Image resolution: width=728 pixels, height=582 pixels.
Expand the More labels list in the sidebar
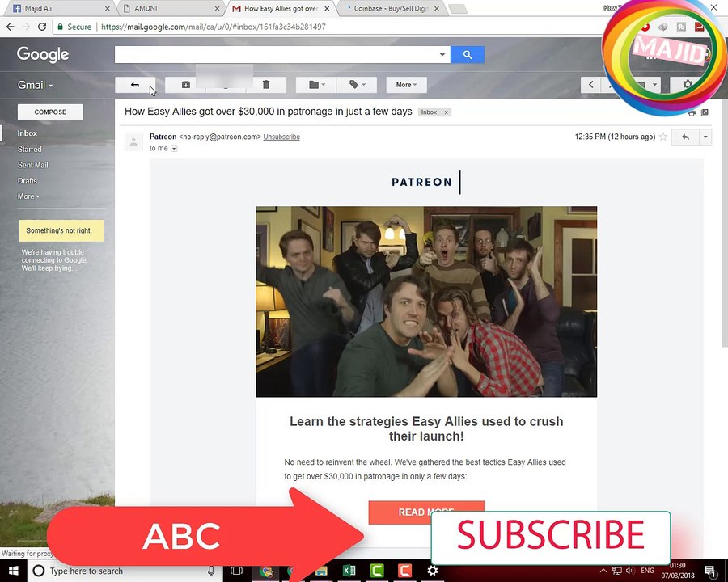click(28, 196)
